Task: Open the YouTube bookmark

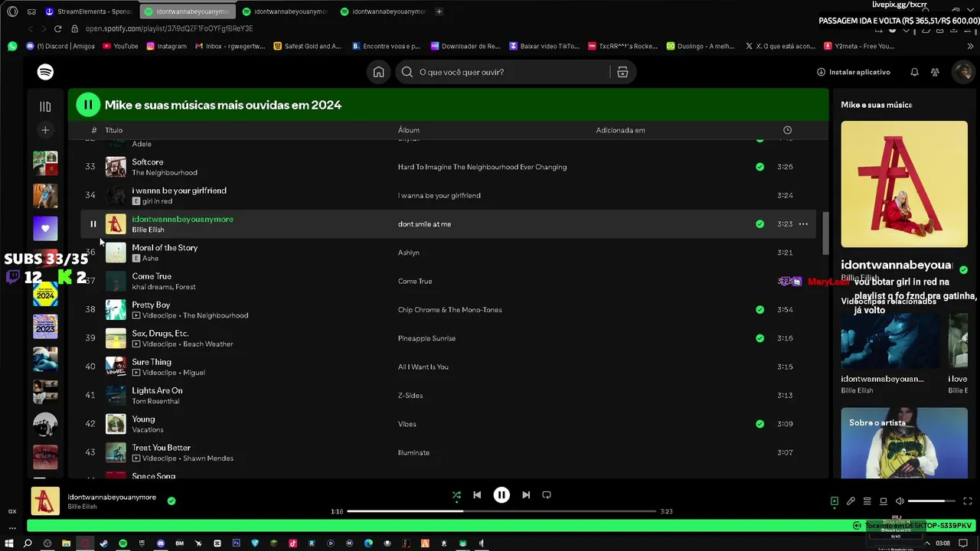Action: (120, 46)
